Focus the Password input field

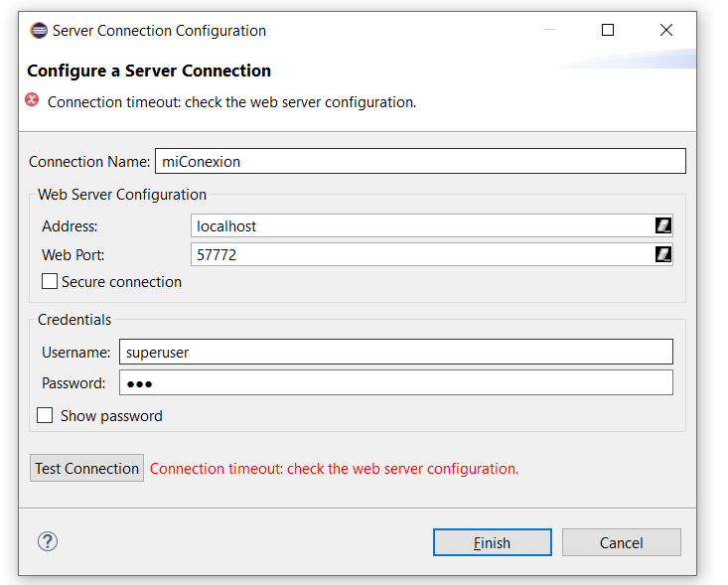tap(395, 383)
